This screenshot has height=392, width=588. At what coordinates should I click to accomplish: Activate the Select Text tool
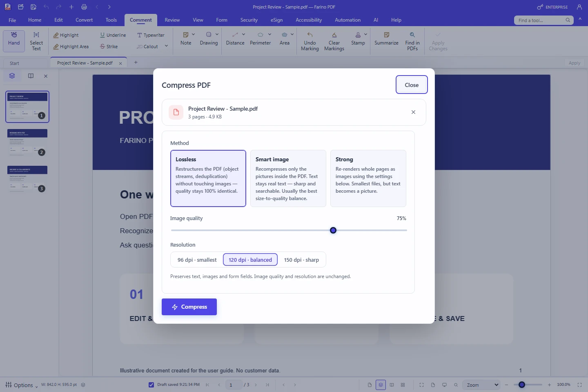pyautogui.click(x=36, y=41)
